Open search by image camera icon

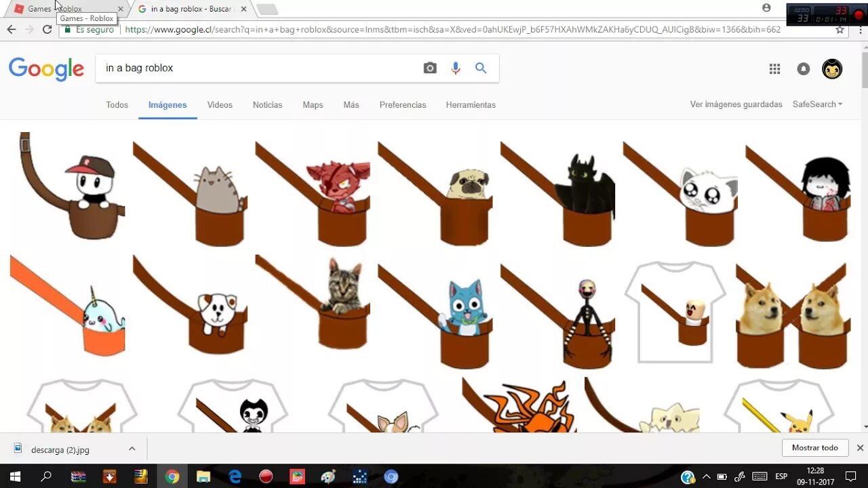click(430, 68)
